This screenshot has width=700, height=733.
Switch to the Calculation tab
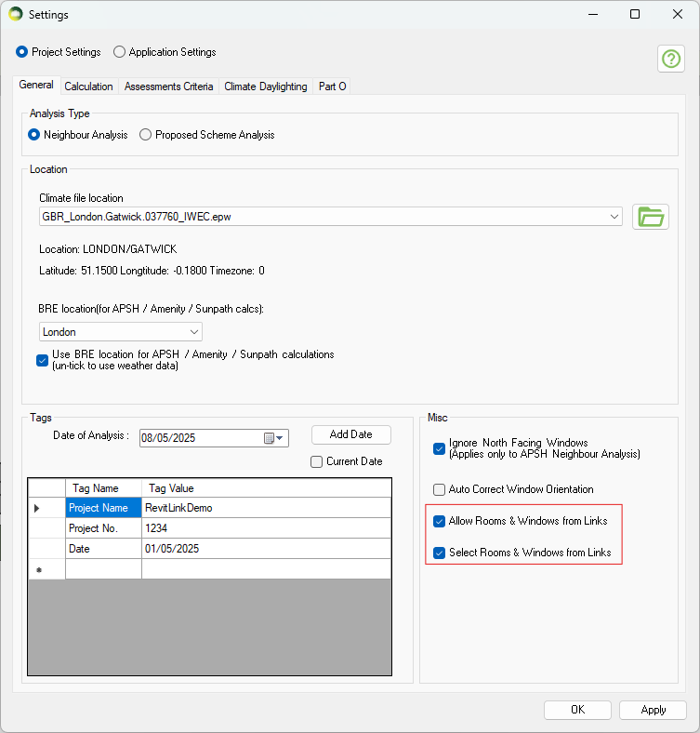88,87
